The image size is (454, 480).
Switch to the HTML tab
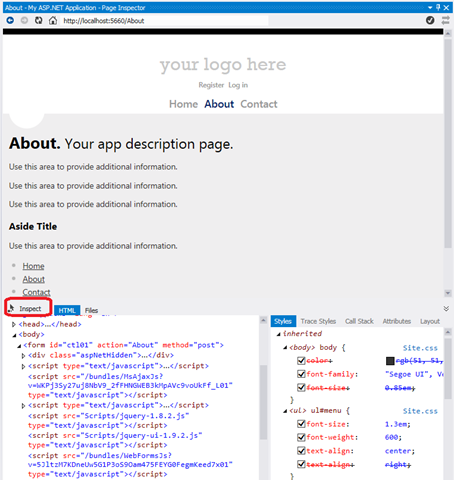pos(67,310)
